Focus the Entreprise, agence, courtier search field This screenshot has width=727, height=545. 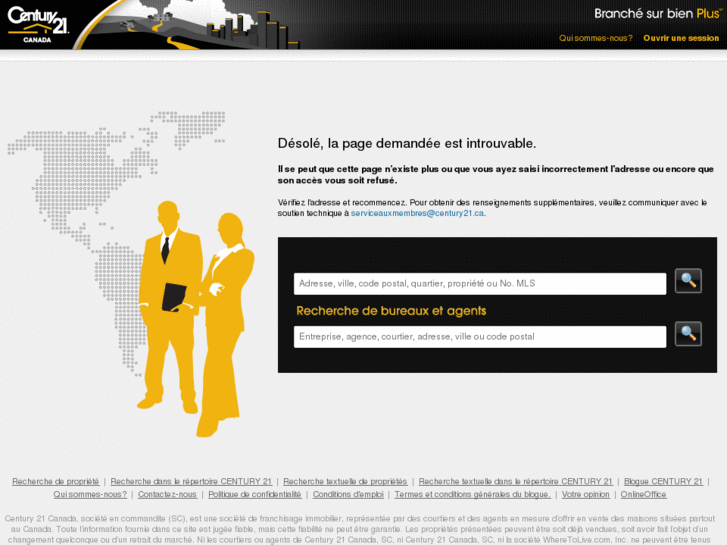[480, 337]
